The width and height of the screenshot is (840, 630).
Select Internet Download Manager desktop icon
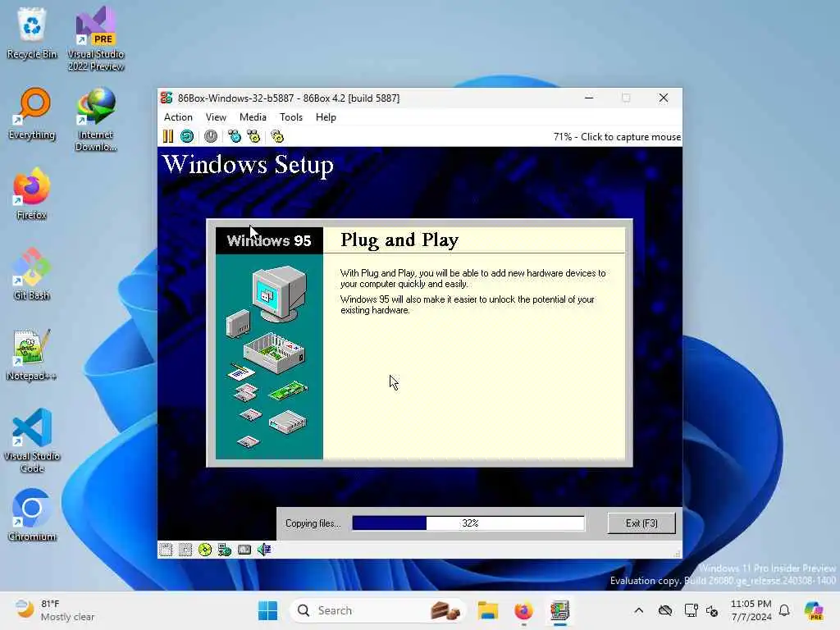(96, 119)
